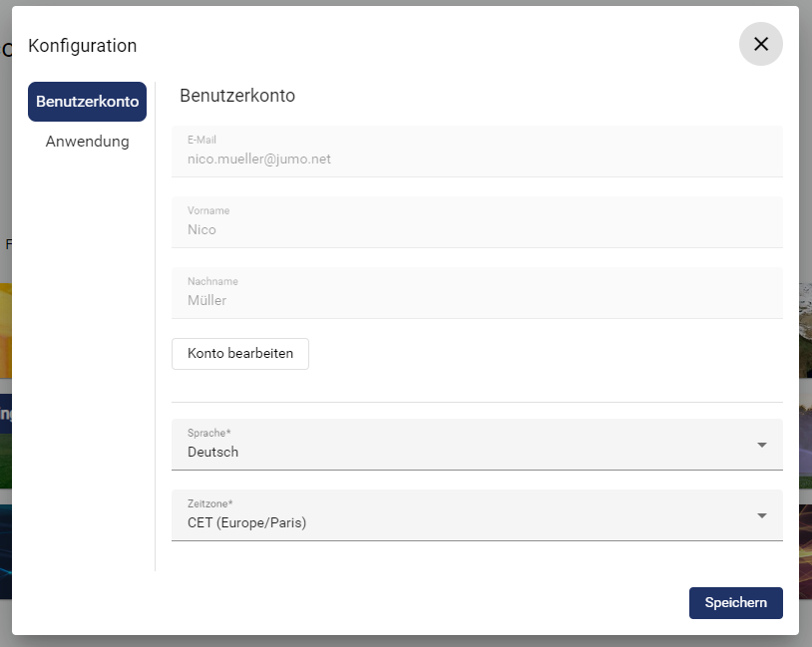Click Speichern to save the configuration
The width and height of the screenshot is (812, 647).
point(735,603)
